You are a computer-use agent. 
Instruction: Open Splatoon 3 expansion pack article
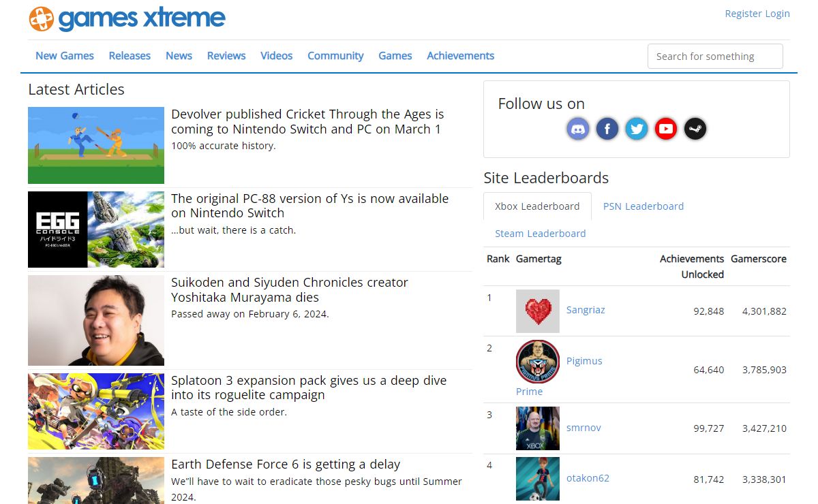(309, 388)
